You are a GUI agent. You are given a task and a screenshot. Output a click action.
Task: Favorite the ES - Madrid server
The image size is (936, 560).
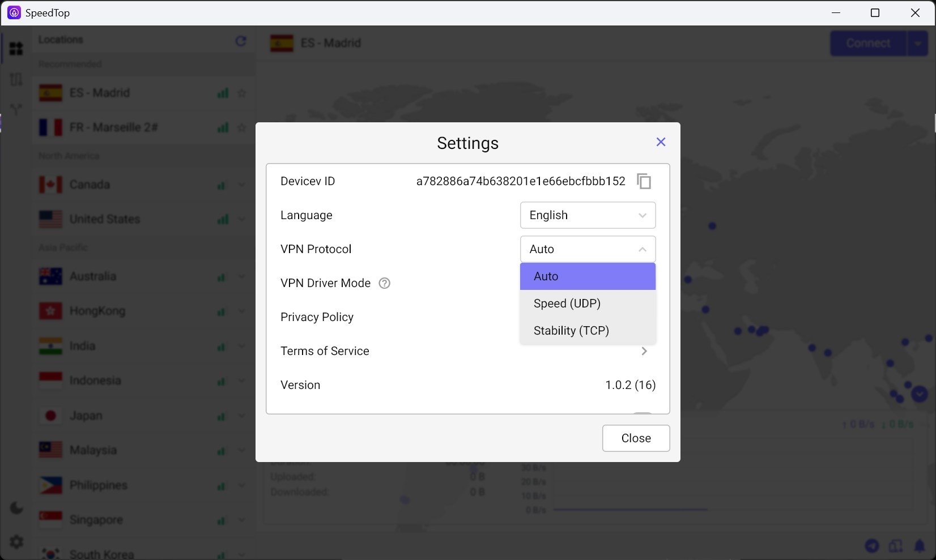click(242, 93)
